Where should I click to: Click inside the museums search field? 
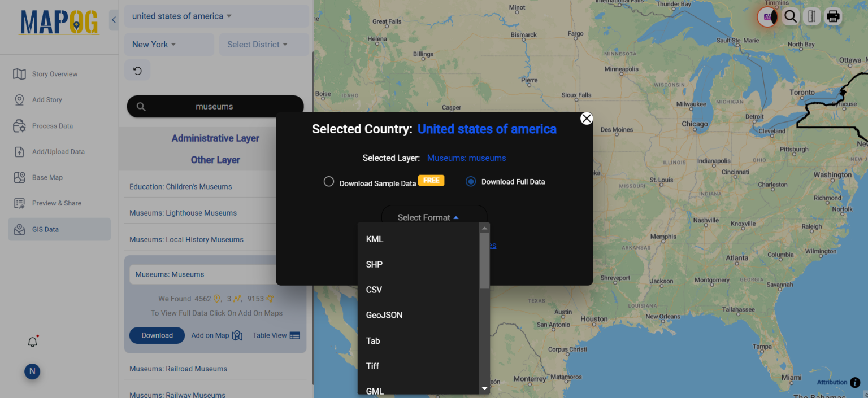[x=220, y=106]
